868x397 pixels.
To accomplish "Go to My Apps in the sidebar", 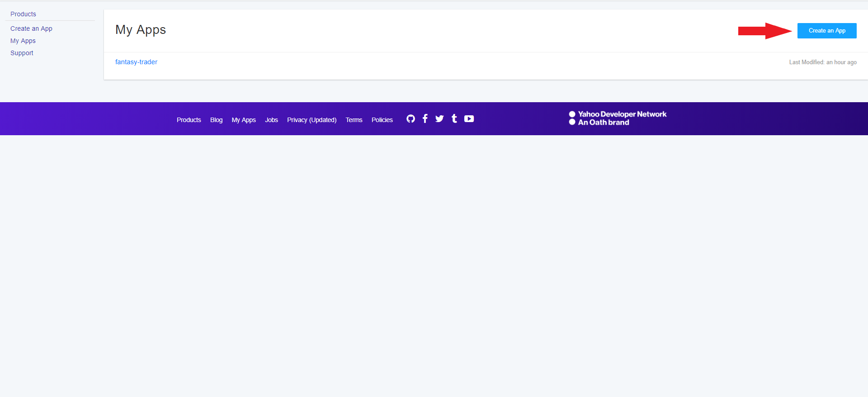I will pos(23,41).
